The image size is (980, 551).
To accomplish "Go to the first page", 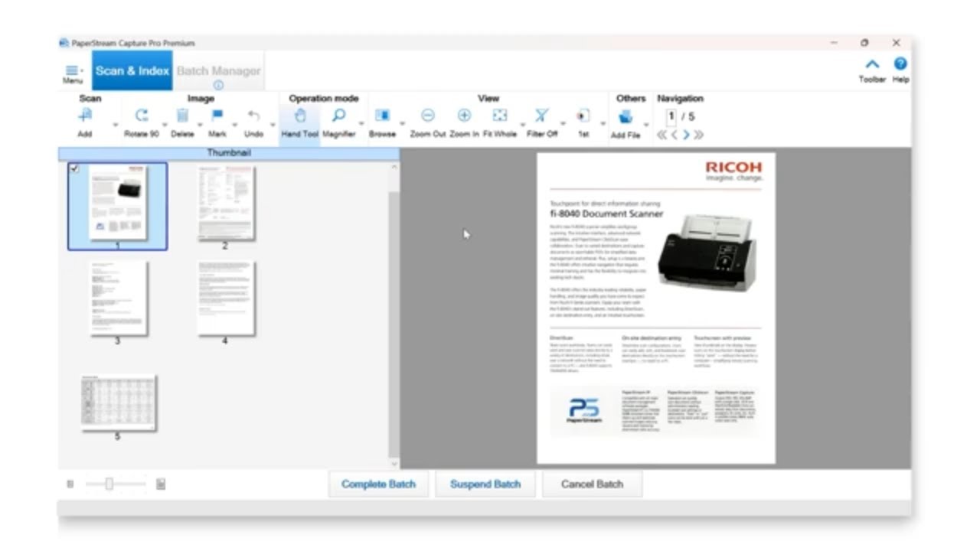I will click(661, 135).
